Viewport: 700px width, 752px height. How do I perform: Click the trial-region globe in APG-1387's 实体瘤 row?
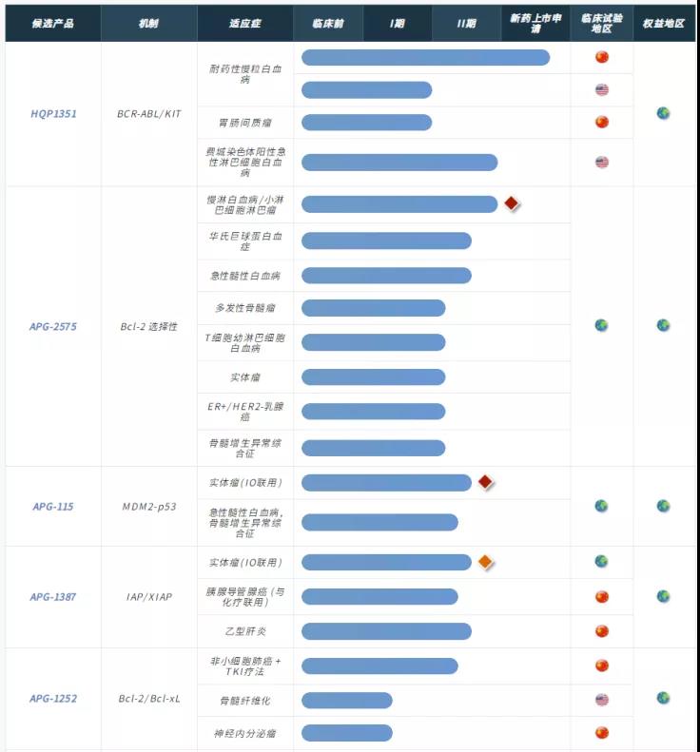[x=601, y=561]
